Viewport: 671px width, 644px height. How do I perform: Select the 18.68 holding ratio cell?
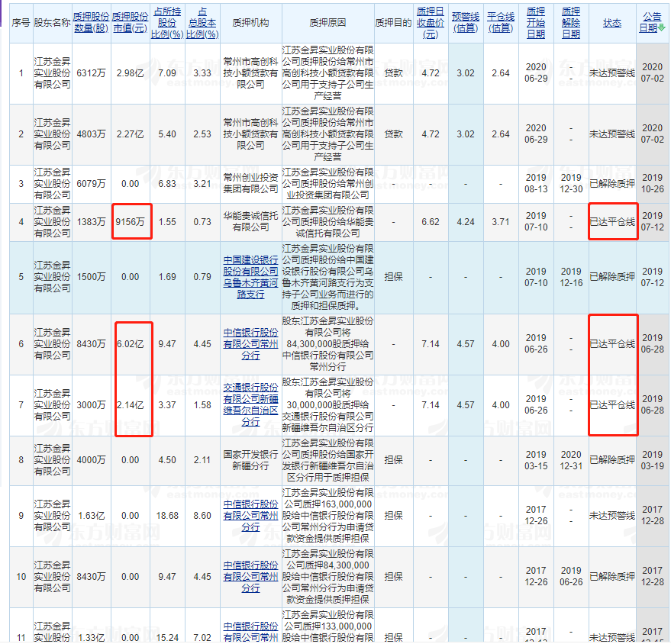(x=167, y=516)
